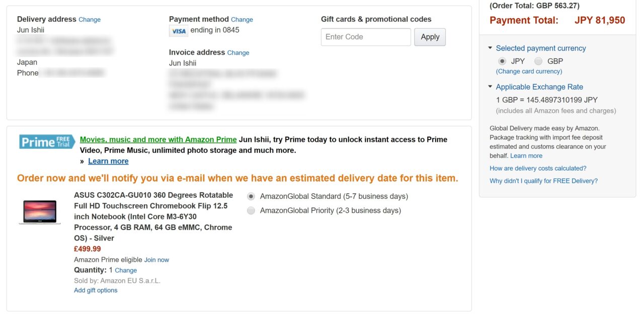Viewport: 644px width, 316px height.
Task: Collapse Applicable Exchange Rate section
Action: click(x=491, y=87)
